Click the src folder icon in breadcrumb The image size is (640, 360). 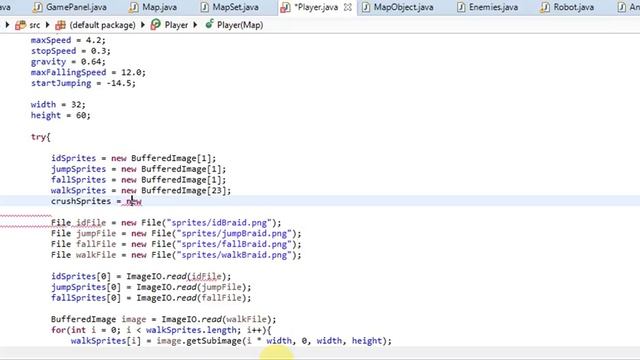(20, 25)
